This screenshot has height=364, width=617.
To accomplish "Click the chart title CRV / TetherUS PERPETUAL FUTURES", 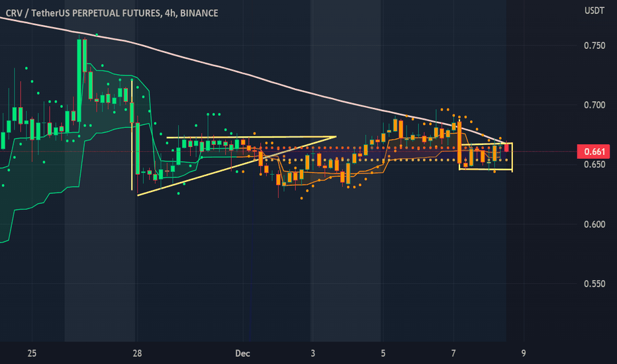I will click(x=83, y=13).
